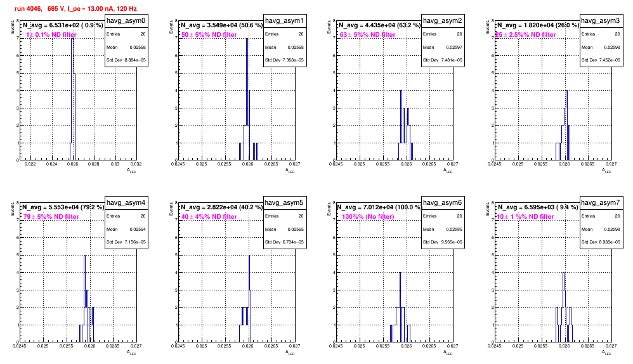Click the magenta 40± 4% ND filter label
633x364 pixels.
pyautogui.click(x=209, y=217)
